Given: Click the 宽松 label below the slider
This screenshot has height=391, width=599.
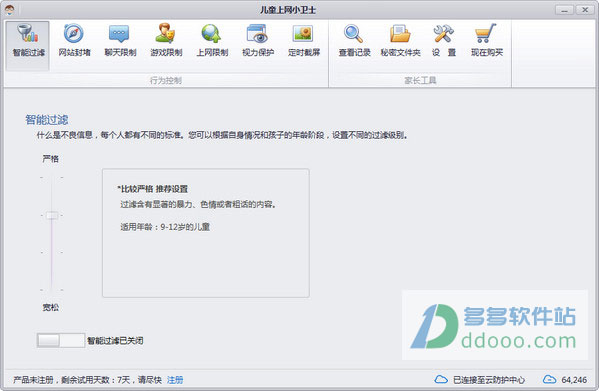Looking at the screenshot, I should tap(50, 307).
